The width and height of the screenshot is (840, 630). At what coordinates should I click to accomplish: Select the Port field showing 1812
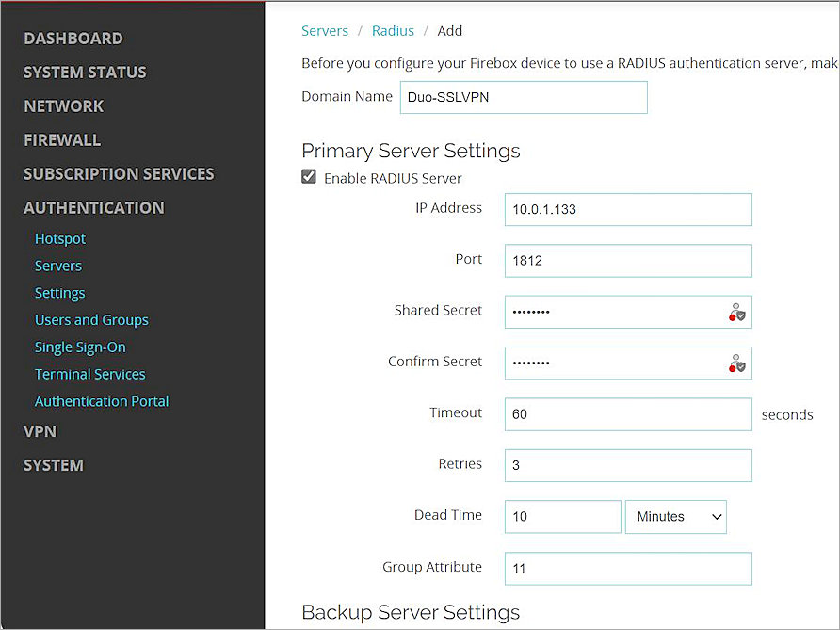coord(628,260)
